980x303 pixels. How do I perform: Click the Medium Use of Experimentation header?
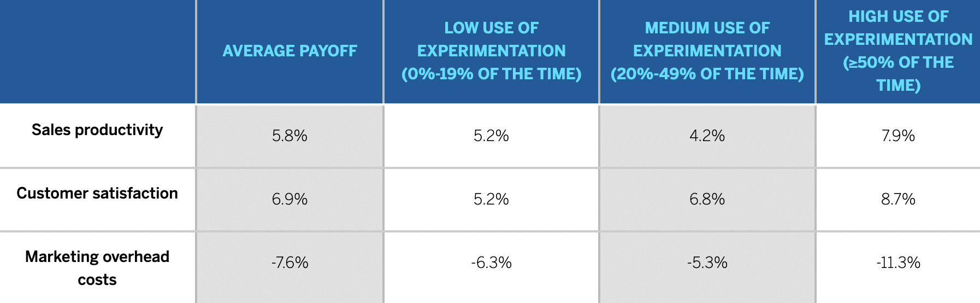(x=707, y=51)
